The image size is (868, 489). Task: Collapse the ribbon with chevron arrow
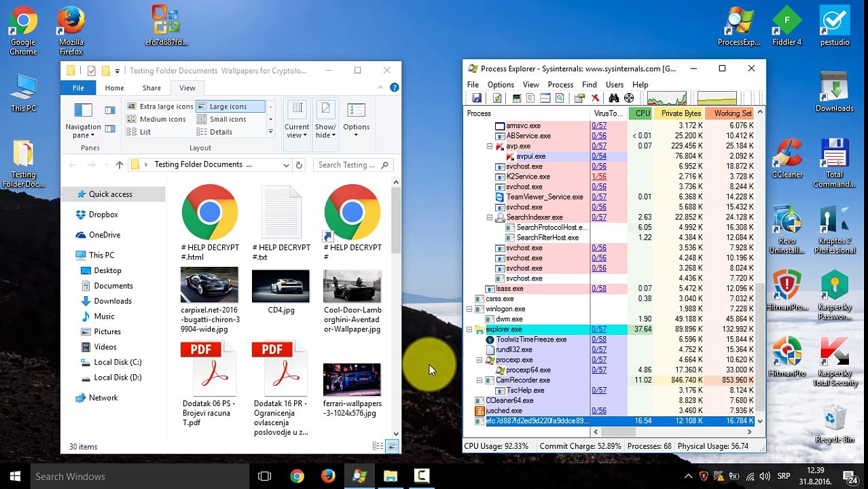point(381,88)
